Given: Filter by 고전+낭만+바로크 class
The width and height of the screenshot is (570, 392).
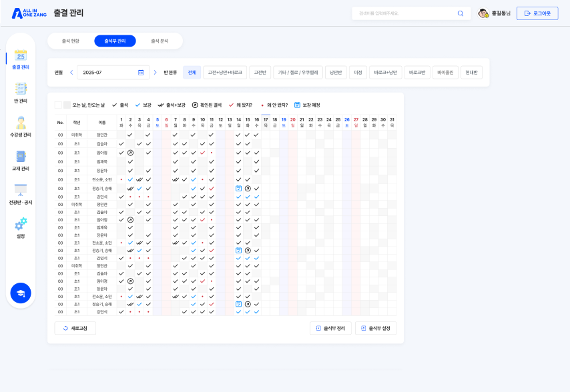Looking at the screenshot, I should [225, 73].
